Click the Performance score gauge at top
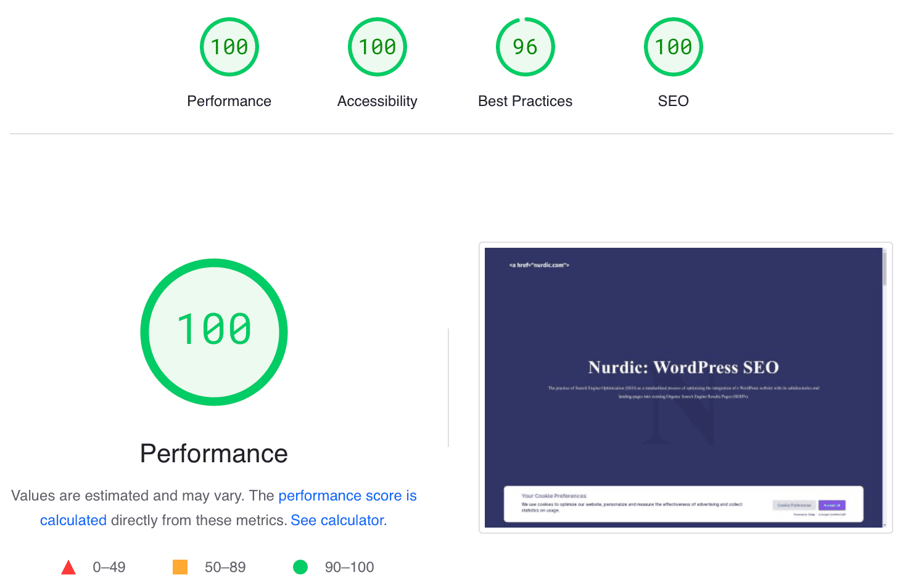Screen dimensions: 903x588 (x=229, y=47)
